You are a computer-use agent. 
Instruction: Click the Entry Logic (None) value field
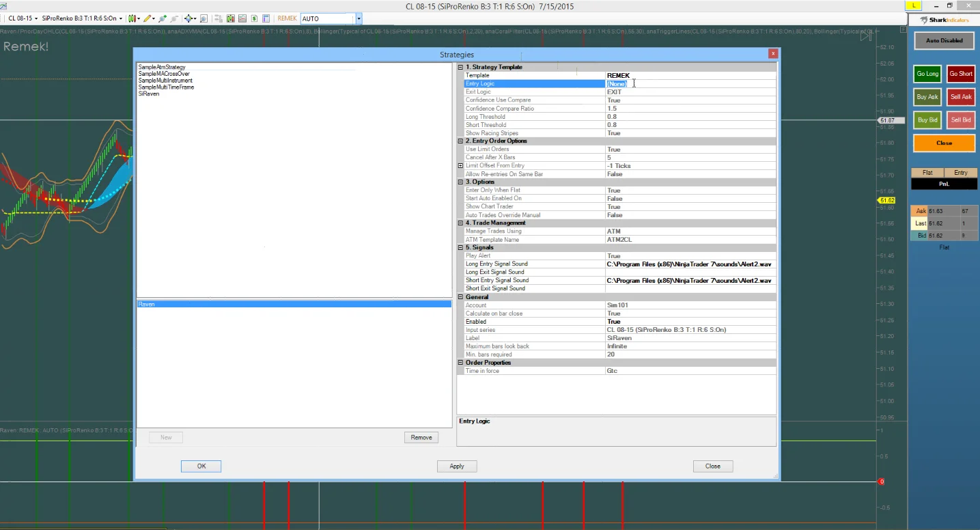tap(690, 83)
